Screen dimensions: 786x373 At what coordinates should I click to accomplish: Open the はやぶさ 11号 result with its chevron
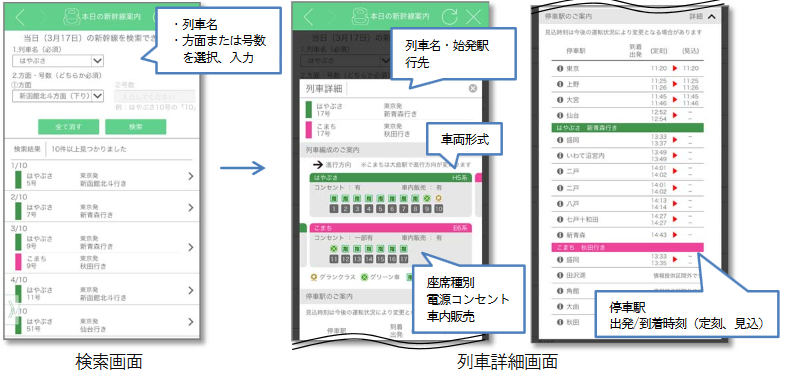click(x=190, y=290)
